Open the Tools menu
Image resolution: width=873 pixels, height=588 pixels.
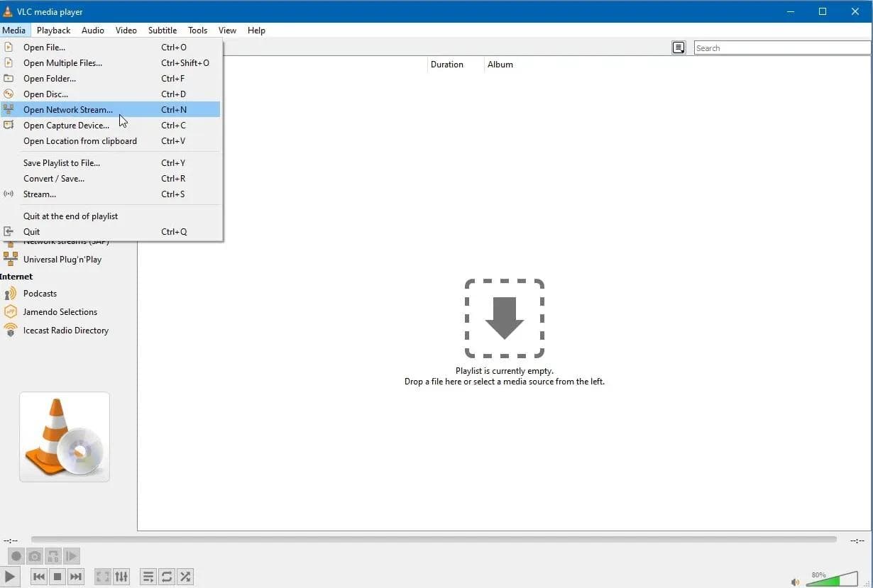point(197,30)
